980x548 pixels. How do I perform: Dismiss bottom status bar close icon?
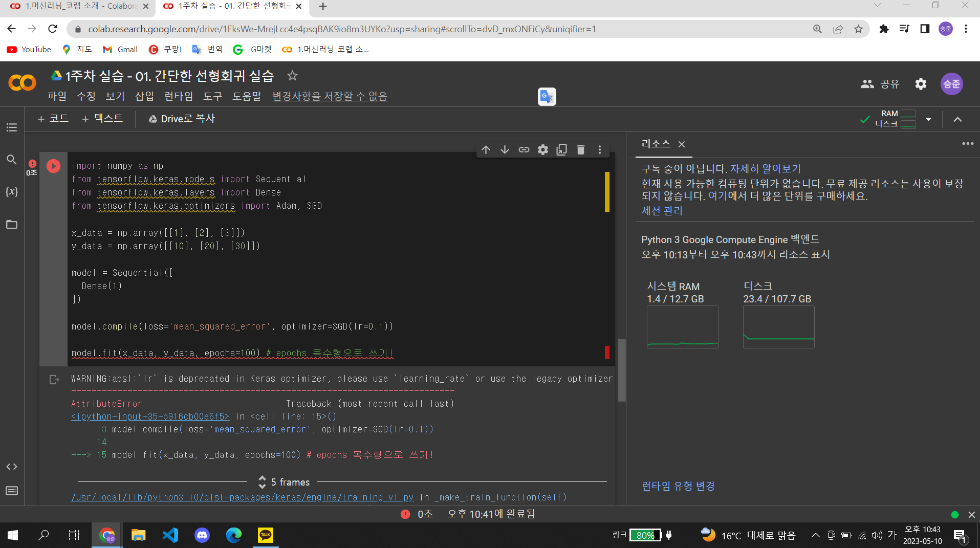pyautogui.click(x=971, y=515)
